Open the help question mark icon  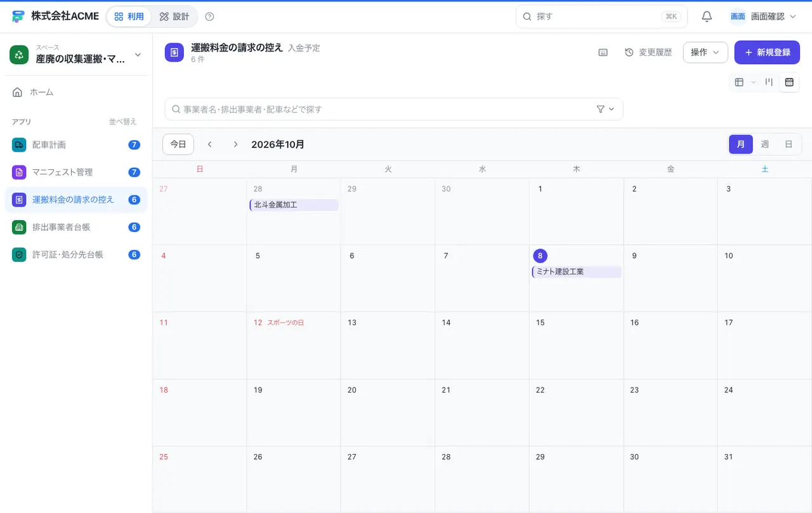(210, 16)
